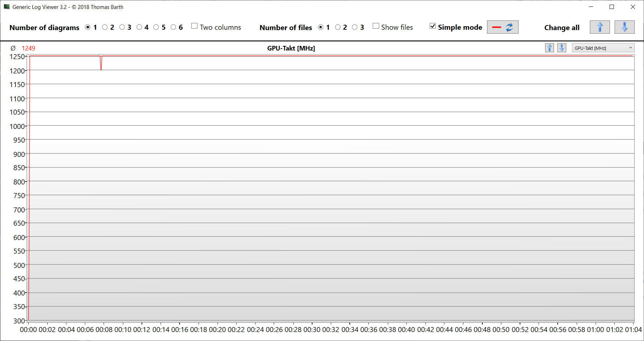Click the Number of diagrams label

coord(44,28)
